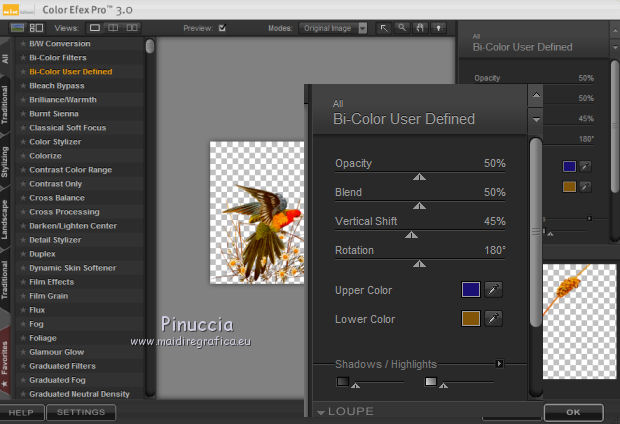Click the Upper Color eyedropper icon
The width and height of the screenshot is (620, 424).
pos(493,290)
